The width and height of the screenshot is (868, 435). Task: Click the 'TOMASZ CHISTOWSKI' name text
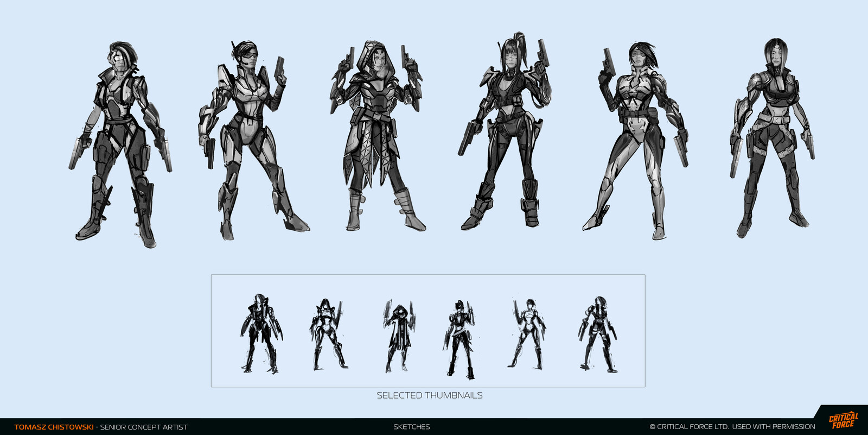pyautogui.click(x=54, y=427)
